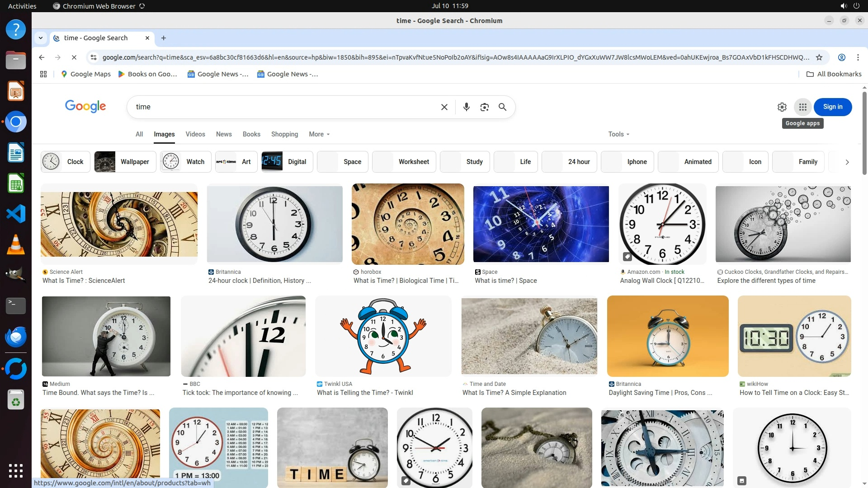Image resolution: width=868 pixels, height=488 pixels.
Task: Open Google Lens image search icon
Action: 484,107
